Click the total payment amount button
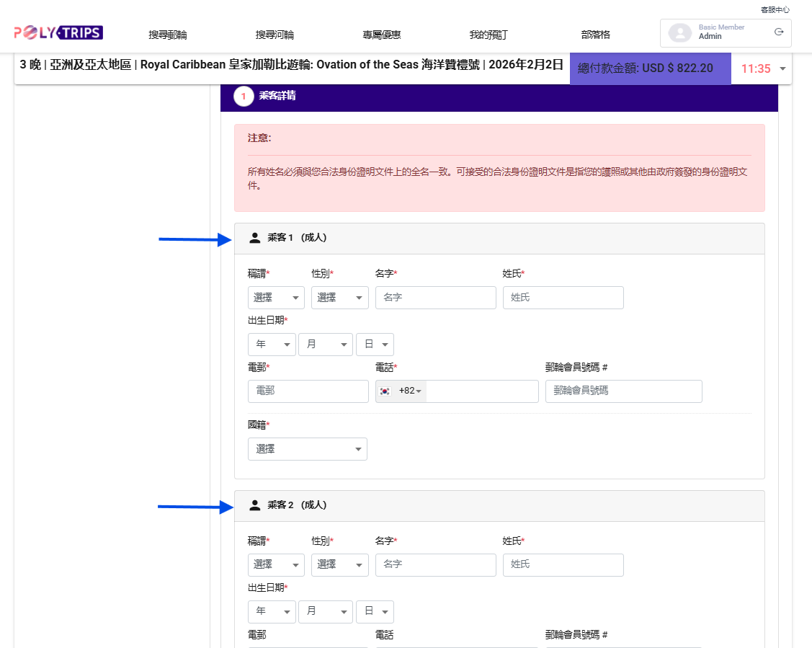 point(650,68)
